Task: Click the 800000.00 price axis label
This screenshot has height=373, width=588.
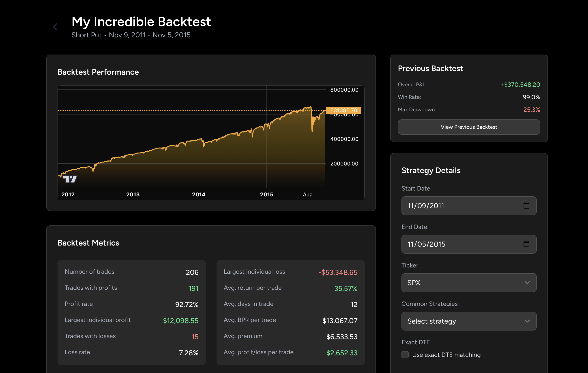Action: (344, 90)
